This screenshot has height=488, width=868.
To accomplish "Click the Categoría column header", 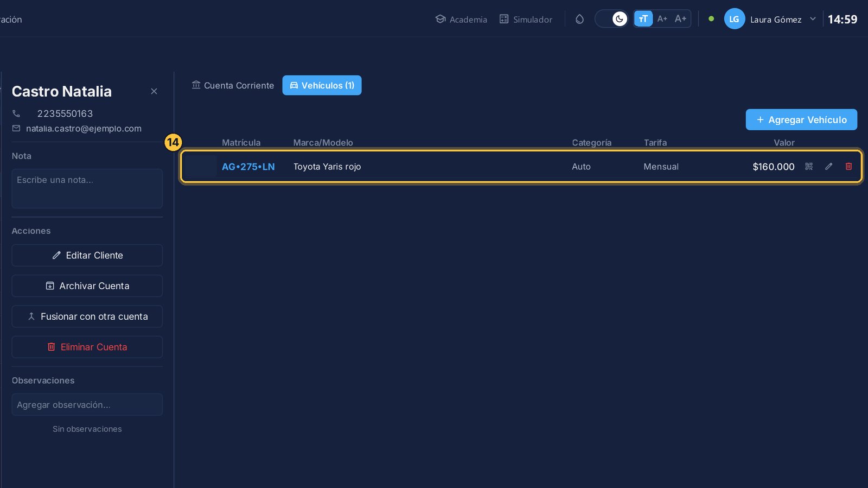I will click(x=591, y=143).
